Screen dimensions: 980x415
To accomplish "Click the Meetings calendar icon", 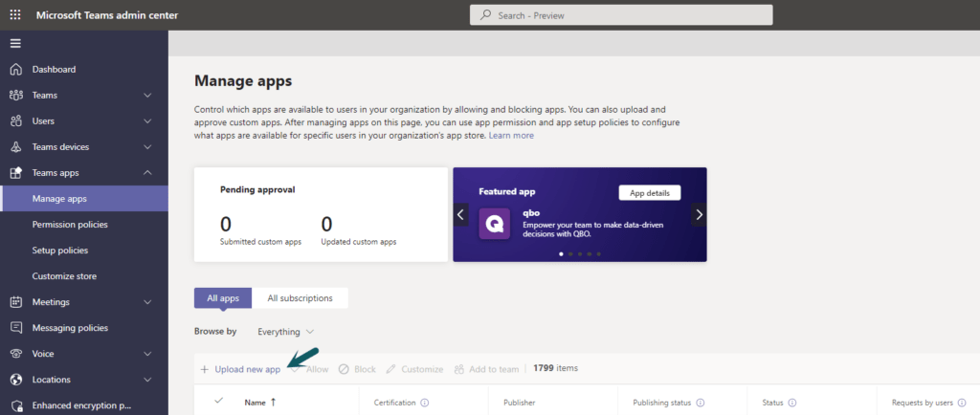I will (x=16, y=302).
